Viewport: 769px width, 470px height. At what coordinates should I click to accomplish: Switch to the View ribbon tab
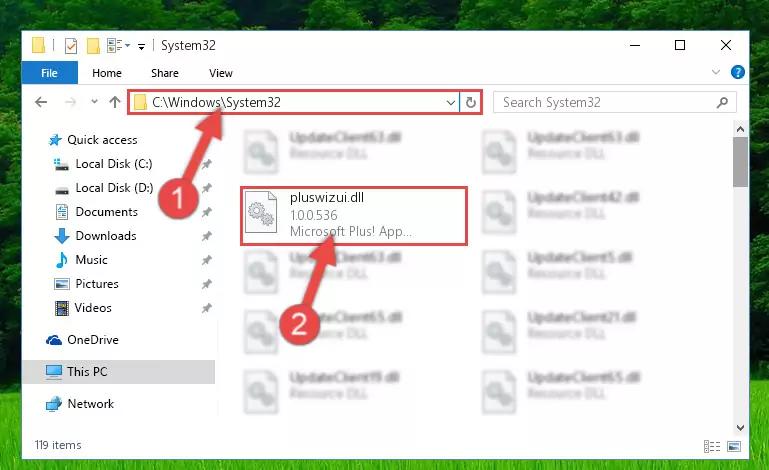point(221,73)
